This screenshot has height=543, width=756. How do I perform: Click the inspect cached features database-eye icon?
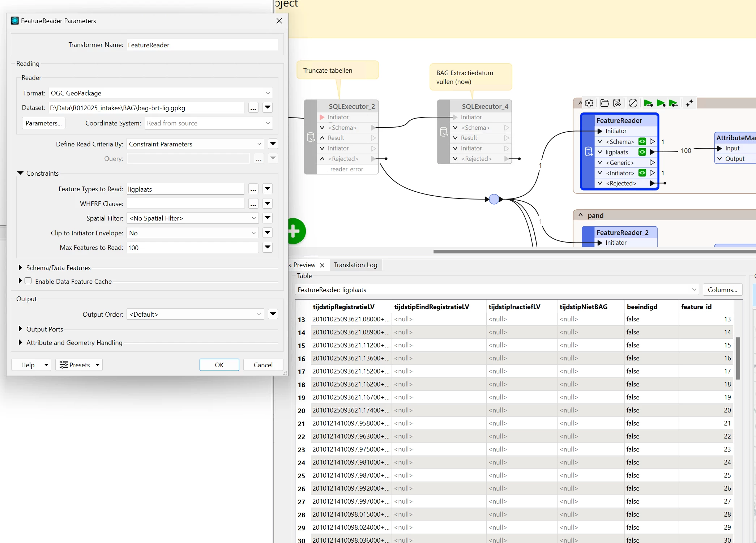pos(617,103)
